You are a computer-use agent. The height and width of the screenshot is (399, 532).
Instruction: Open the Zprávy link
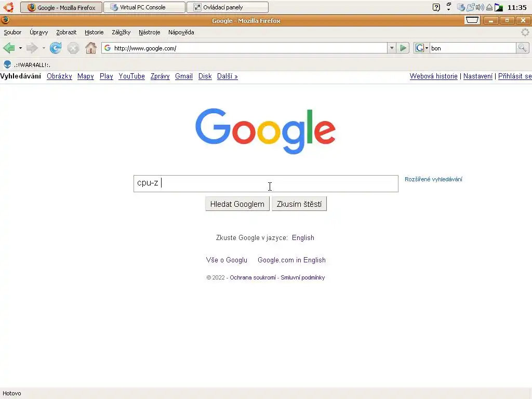pos(160,76)
